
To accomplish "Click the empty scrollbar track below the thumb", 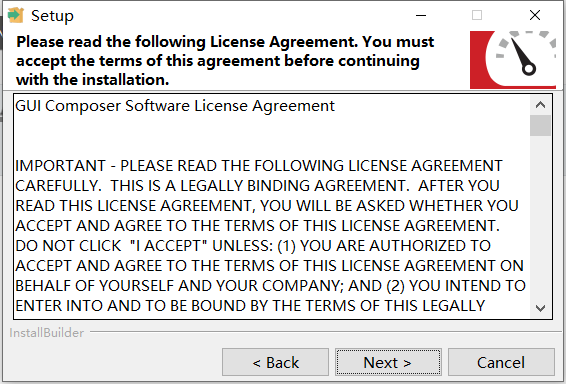I will 540,217.
